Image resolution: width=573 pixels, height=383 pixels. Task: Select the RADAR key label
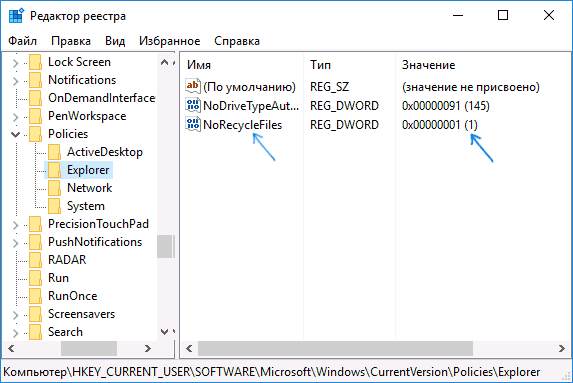click(67, 260)
